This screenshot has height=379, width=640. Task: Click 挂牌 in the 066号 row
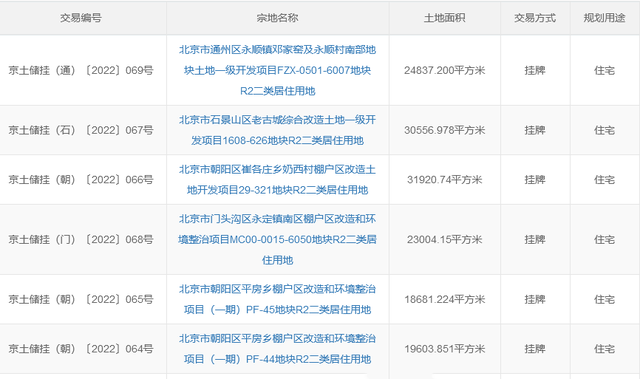[x=535, y=180]
